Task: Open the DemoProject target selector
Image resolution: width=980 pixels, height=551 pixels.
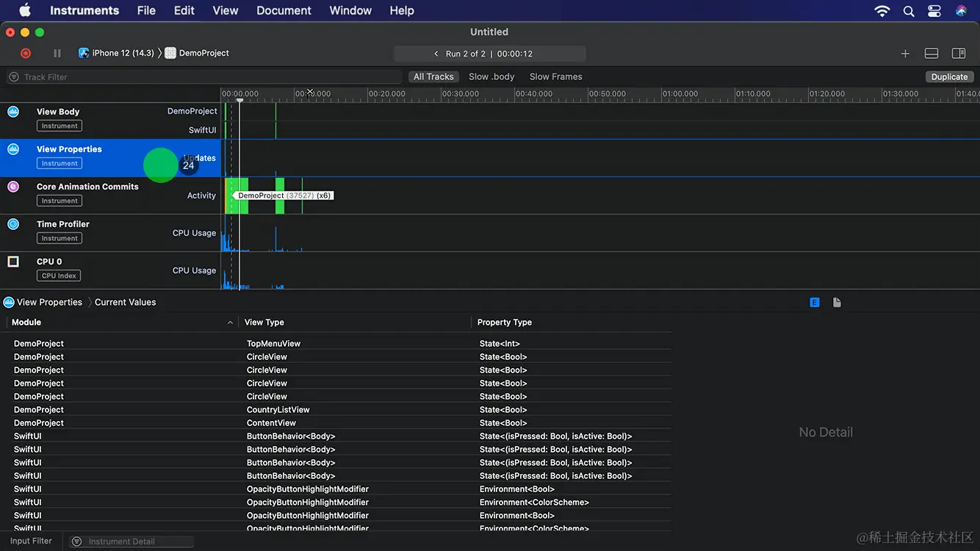Action: coord(198,53)
